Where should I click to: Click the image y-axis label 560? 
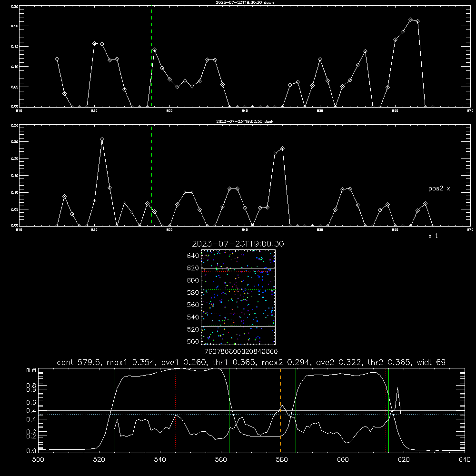193,305
